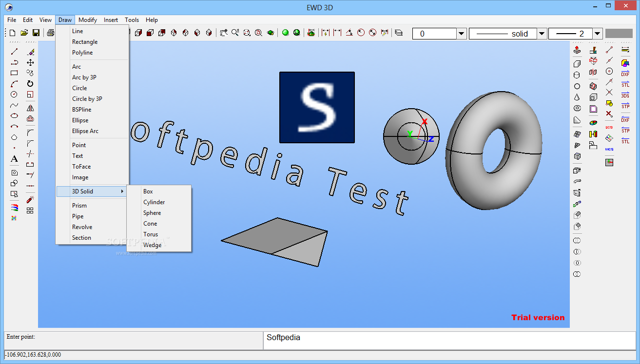
Task: Choose Prism from the Draw menu
Action: 79,206
